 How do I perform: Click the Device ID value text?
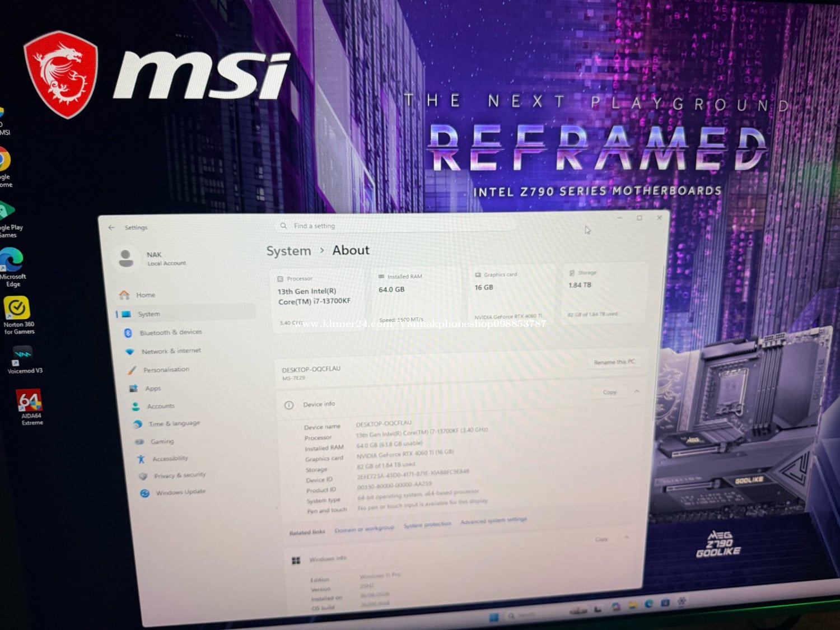[413, 473]
